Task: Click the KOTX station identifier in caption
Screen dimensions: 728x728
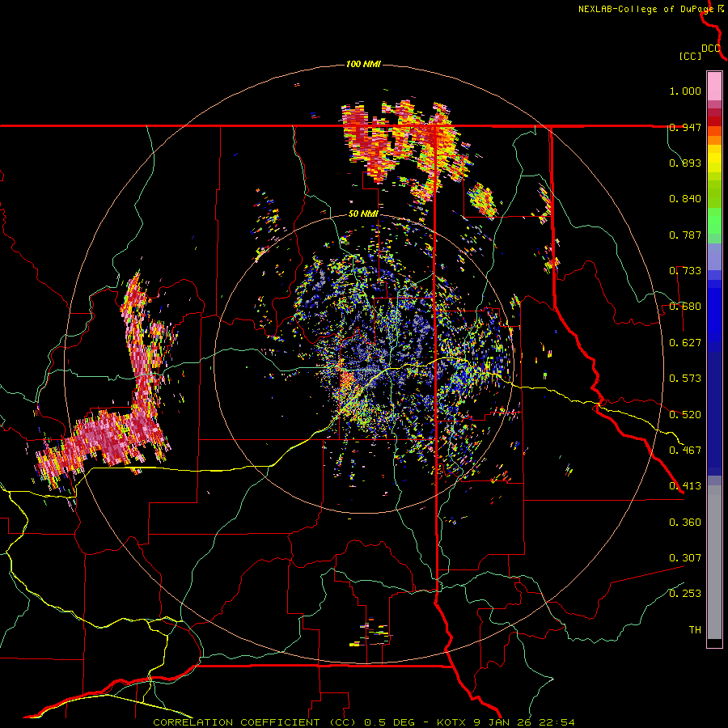Action: tap(451, 722)
